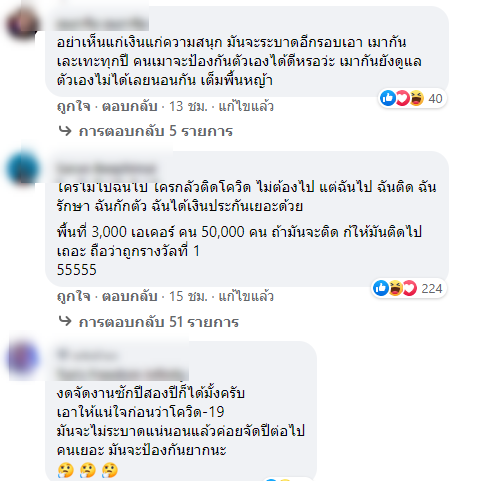Click the reply arrow icon beside 51 replies
Screen dimensions: 490x481
pyautogui.click(x=65, y=321)
